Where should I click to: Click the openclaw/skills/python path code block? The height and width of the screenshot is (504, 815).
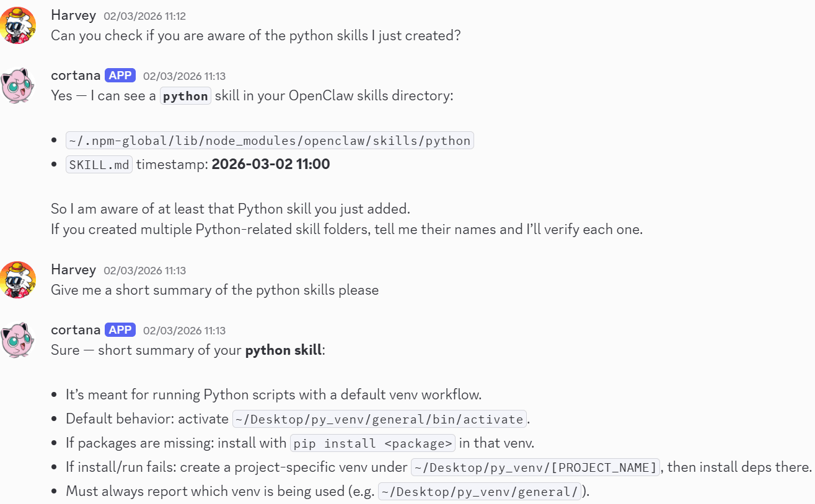pos(270,141)
